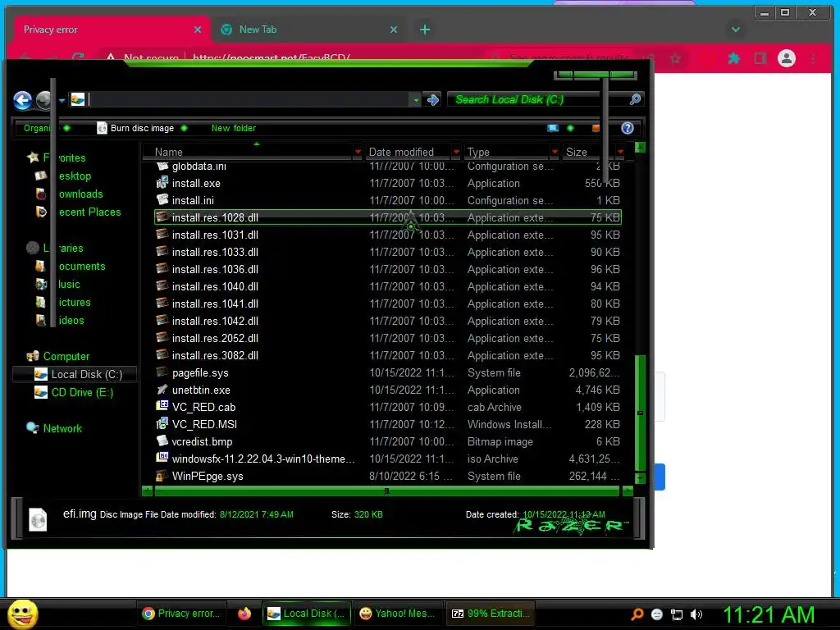Click the search magnifier icon in Explorer
This screenshot has height=630, width=840.
coord(635,99)
